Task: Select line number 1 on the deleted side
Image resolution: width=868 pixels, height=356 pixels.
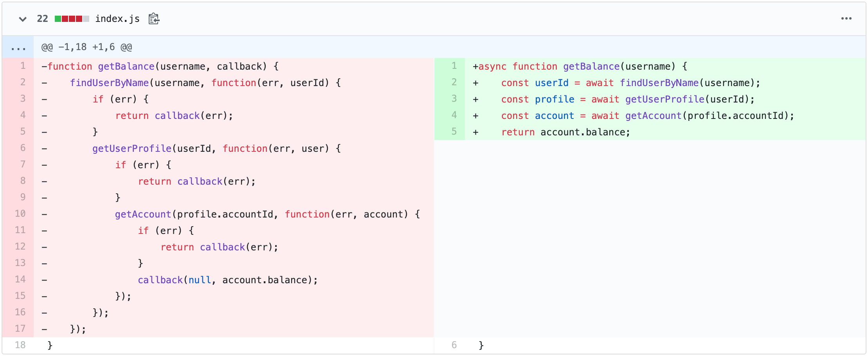Action: click(23, 66)
